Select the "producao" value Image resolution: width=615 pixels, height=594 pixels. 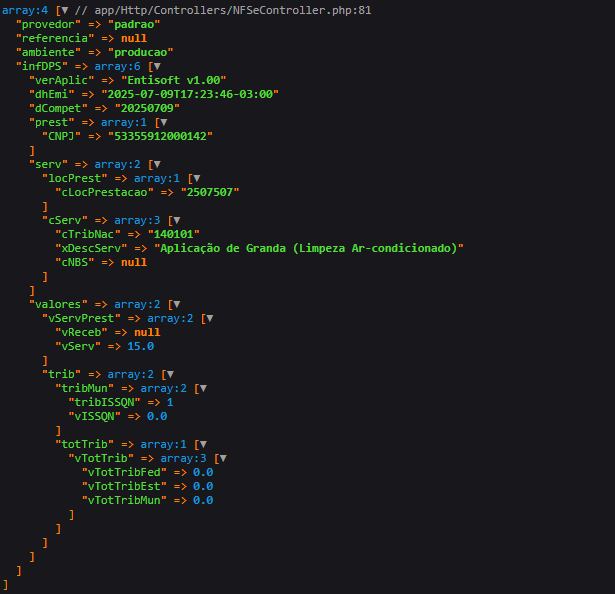(141, 53)
